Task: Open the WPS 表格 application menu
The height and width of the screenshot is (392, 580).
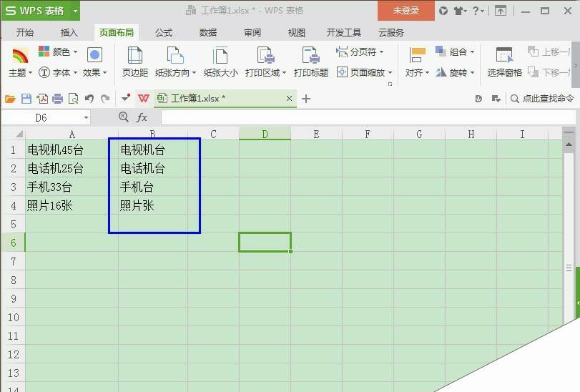Action: pyautogui.click(x=35, y=10)
